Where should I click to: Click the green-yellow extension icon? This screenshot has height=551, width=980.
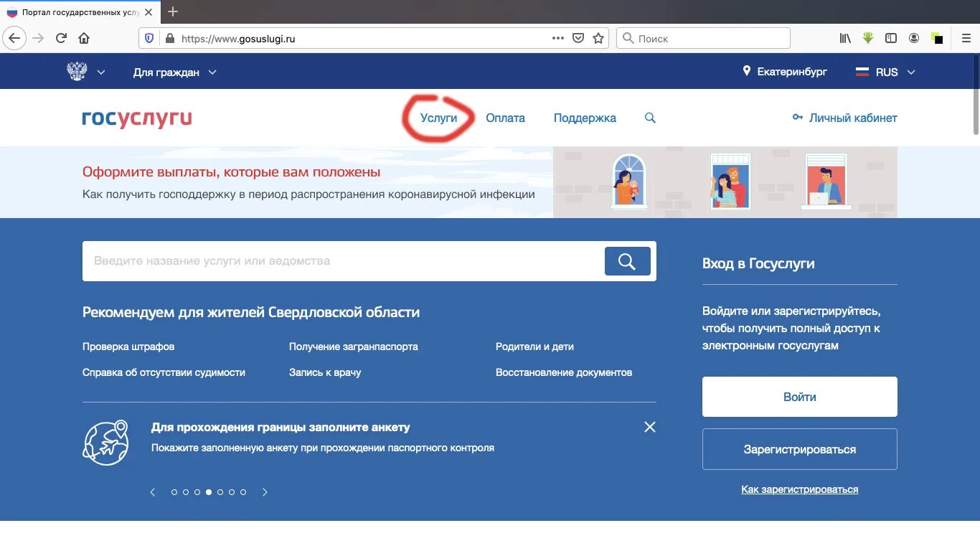[937, 39]
